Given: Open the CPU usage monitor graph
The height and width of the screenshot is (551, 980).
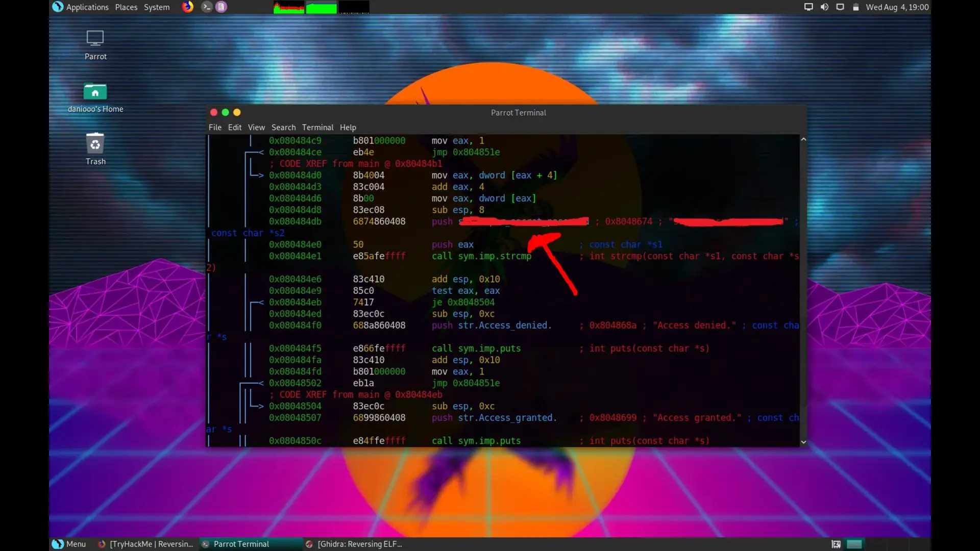Looking at the screenshot, I should [289, 7].
